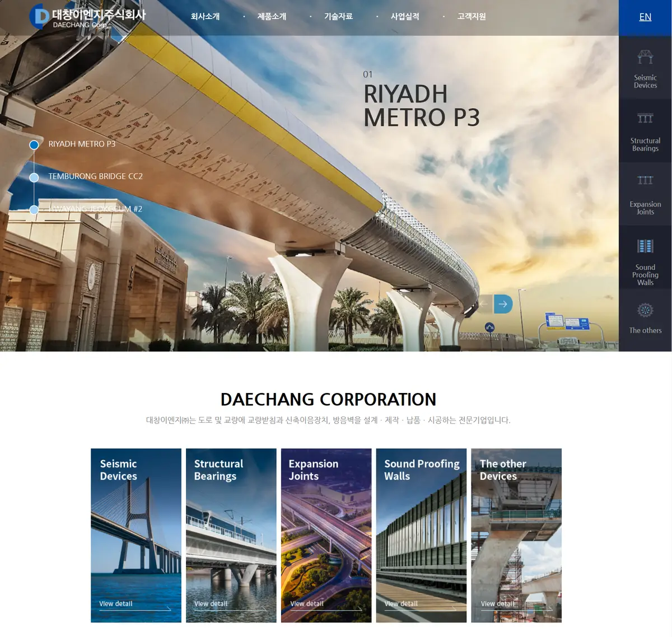The height and width of the screenshot is (637, 672).
Task: Click View detail under Seismic Devices
Action: point(116,603)
